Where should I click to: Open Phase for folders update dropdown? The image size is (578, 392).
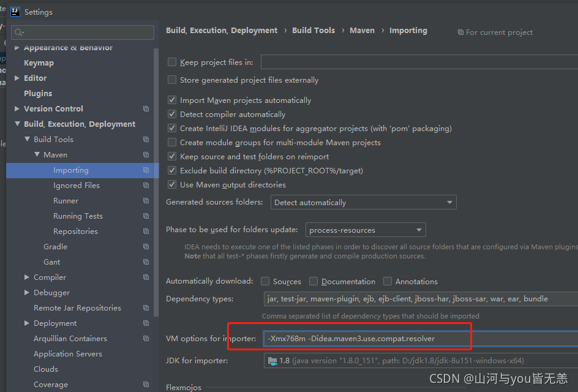click(x=366, y=230)
